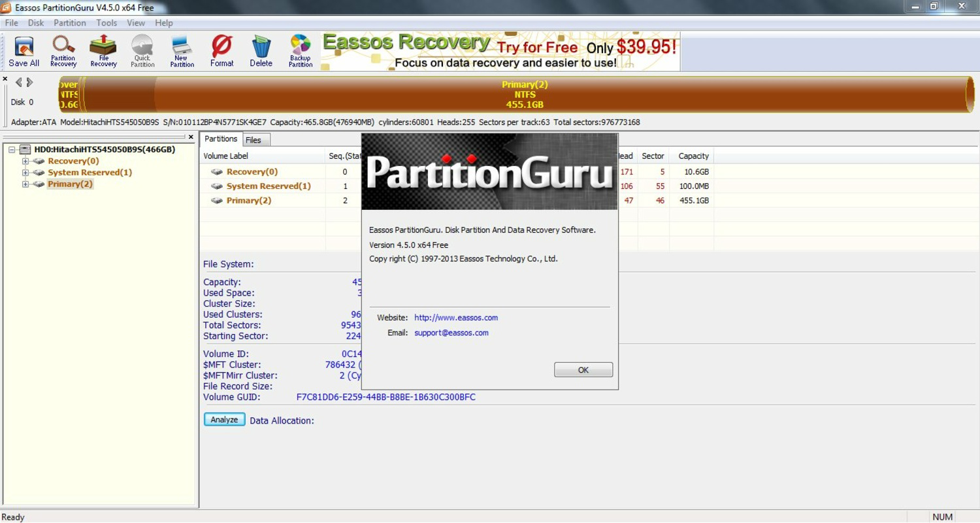Select HD0:HitachiHTS545050B9S(466GB) in the tree

(x=105, y=150)
